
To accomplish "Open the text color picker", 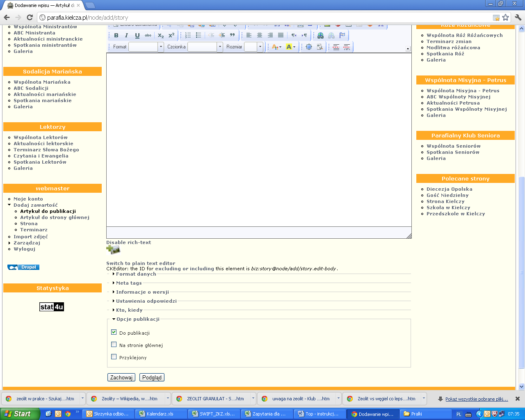I will point(277,47).
